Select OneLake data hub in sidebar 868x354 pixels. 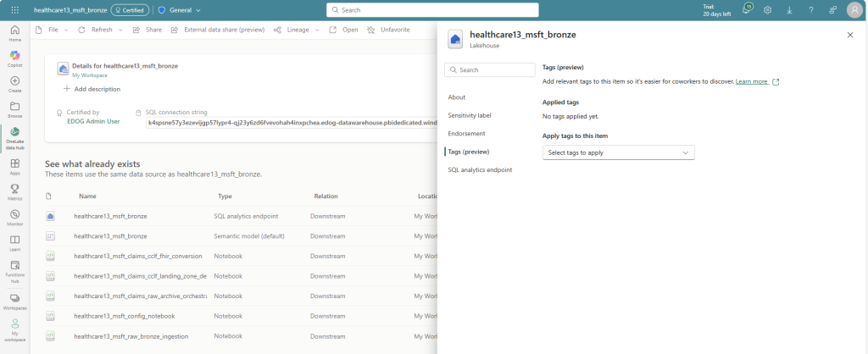pyautogui.click(x=15, y=138)
